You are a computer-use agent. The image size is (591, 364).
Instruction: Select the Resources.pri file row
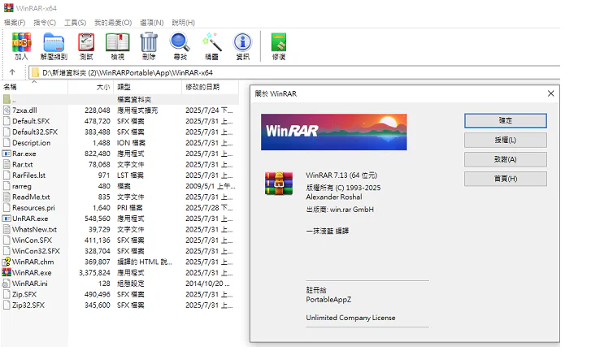coord(120,208)
